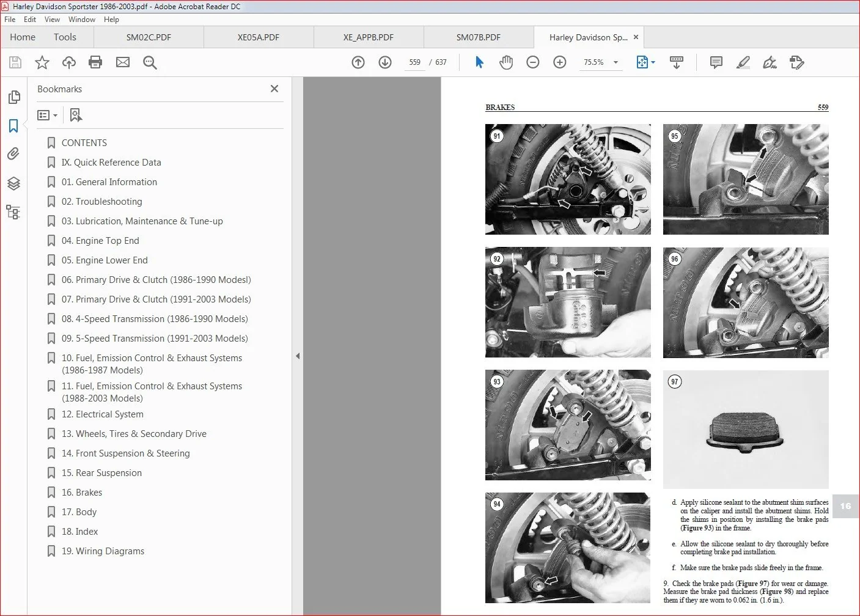This screenshot has height=616, width=860.
Task: Select the arrow selection tool
Action: tap(479, 62)
